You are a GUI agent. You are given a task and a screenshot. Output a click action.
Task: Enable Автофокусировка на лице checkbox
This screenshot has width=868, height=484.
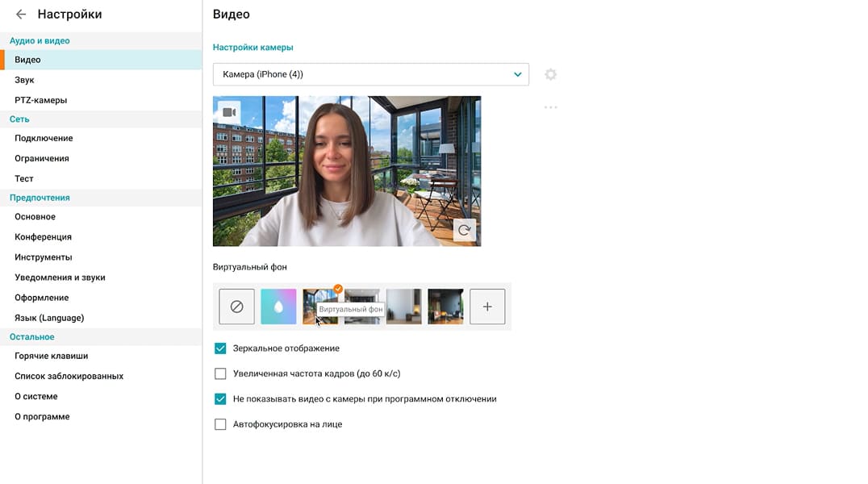(x=220, y=424)
